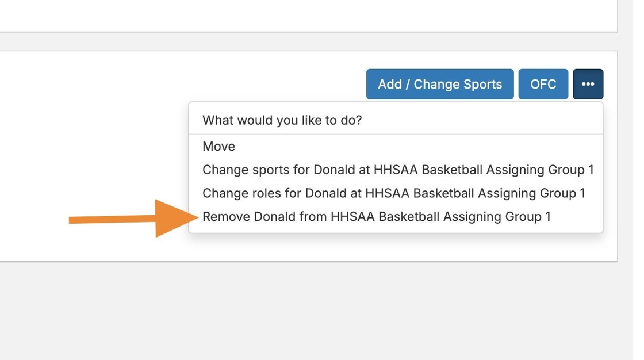Choose Change roles for Donald option
The image size is (644, 360).
click(393, 193)
